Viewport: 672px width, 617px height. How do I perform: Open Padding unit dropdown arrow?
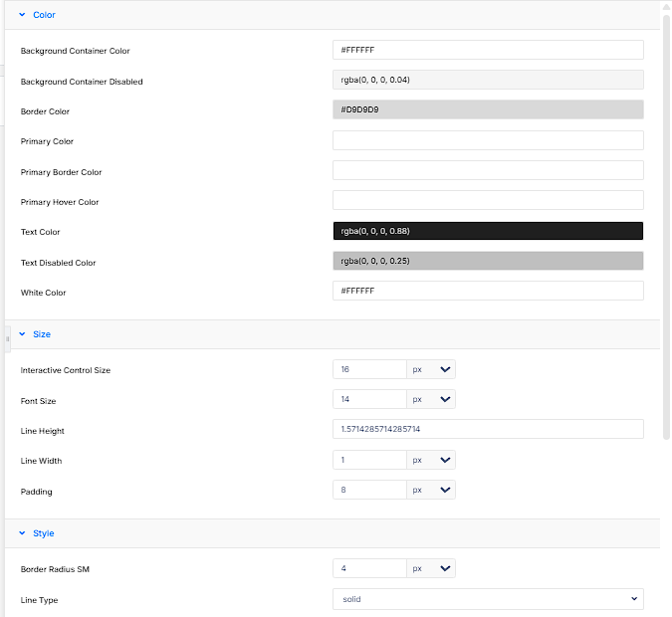(445, 490)
